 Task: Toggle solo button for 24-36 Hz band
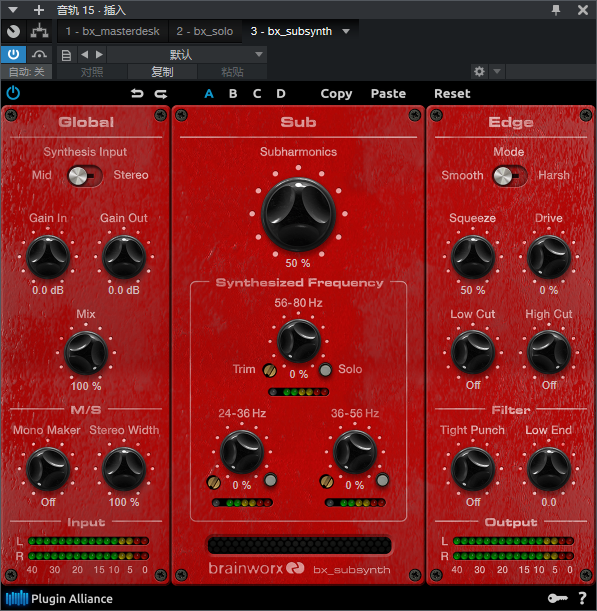pyautogui.click(x=270, y=480)
